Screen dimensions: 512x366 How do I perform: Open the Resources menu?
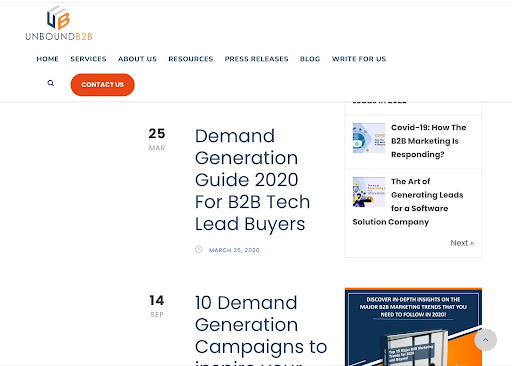tap(191, 59)
